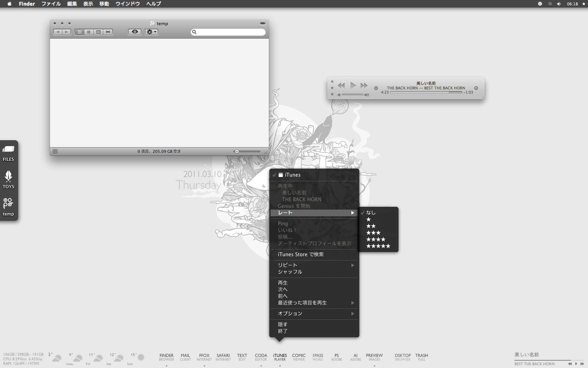Play via the bottom-right desktop widget
The image size is (588, 368).
tap(576, 364)
